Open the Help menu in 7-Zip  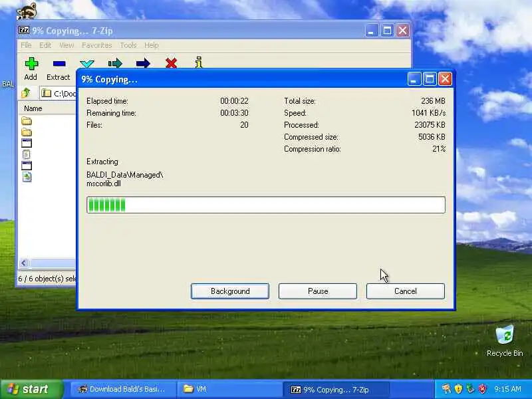tap(152, 45)
